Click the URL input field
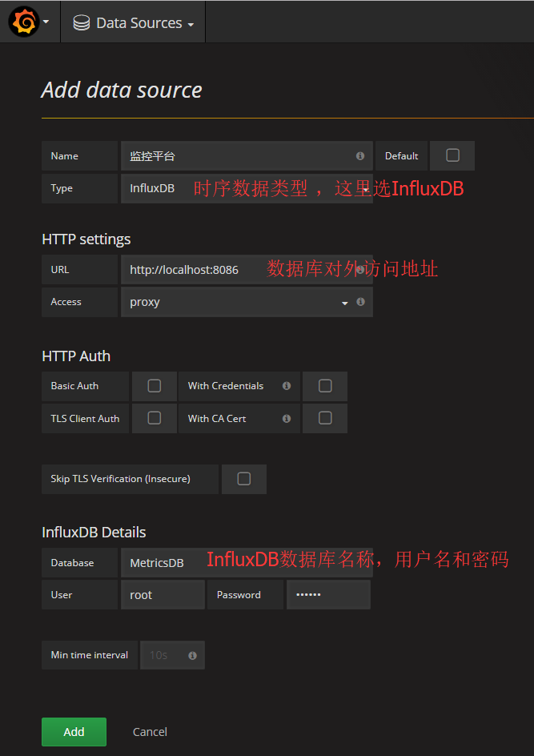This screenshot has height=756, width=534. click(x=247, y=270)
